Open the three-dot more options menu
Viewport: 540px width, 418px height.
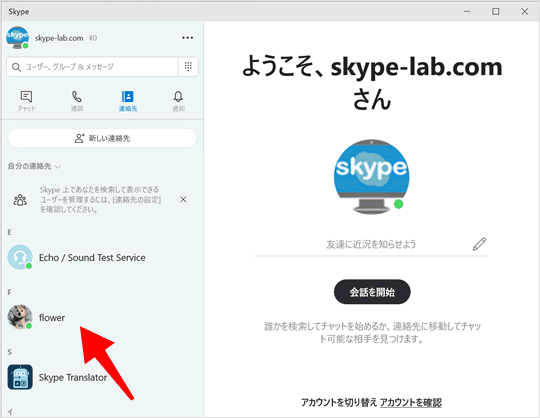click(x=187, y=38)
